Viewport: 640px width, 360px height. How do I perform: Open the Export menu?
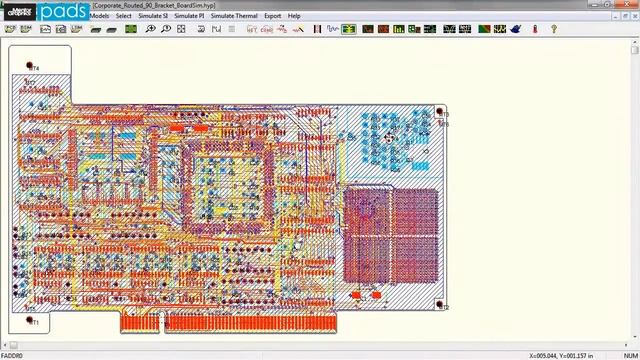[x=272, y=16]
